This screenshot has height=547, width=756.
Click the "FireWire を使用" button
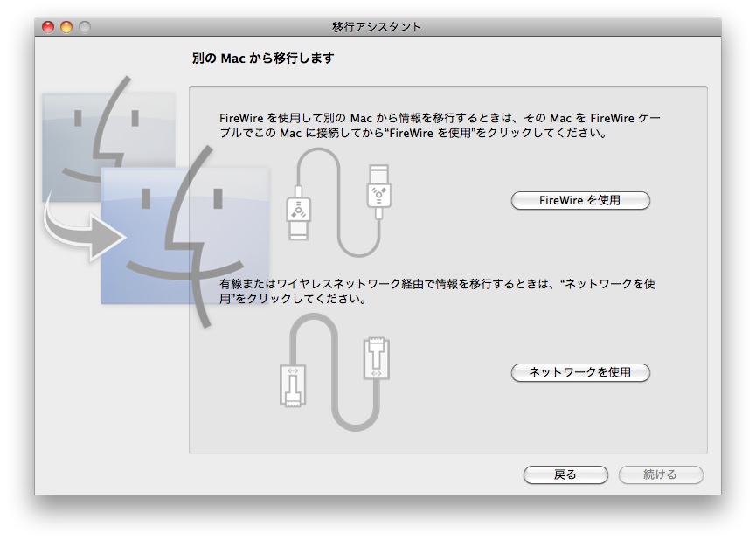(x=580, y=201)
